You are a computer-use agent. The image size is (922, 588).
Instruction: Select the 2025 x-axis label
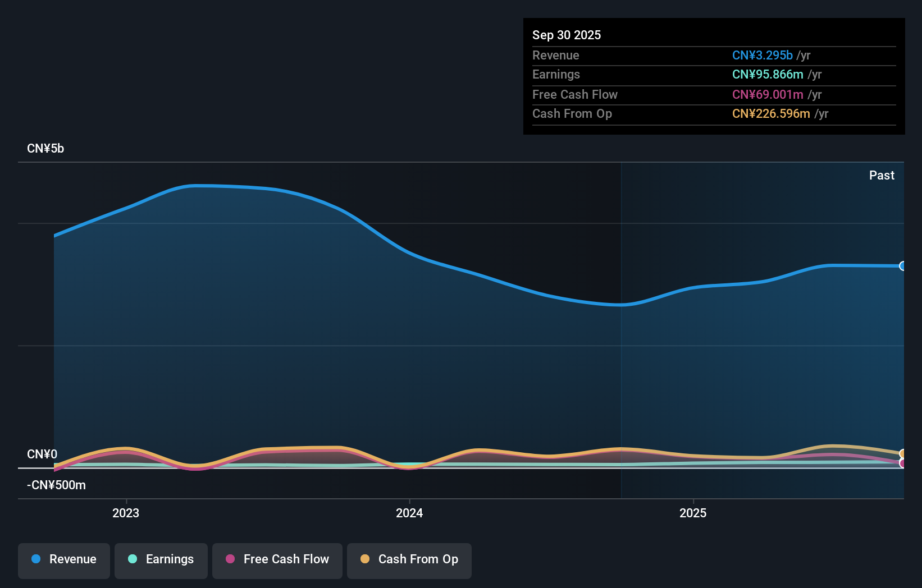pyautogui.click(x=693, y=513)
